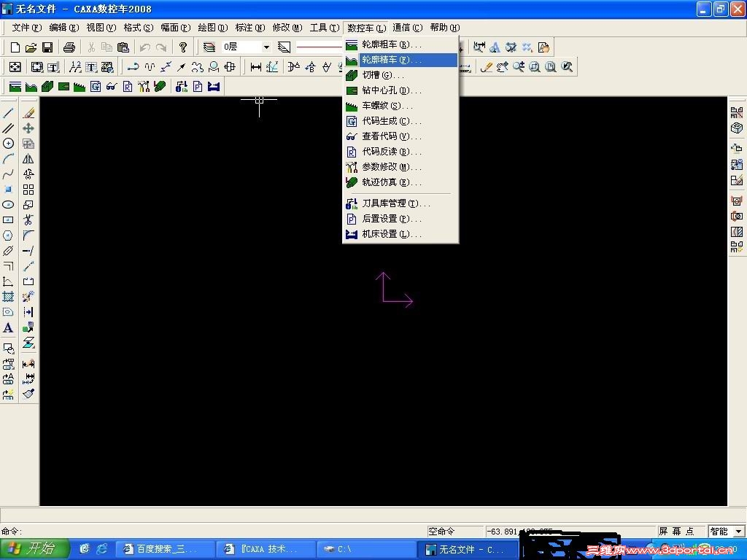Screen dimensions: 747x560
Task: Select the mirror tool
Action: pos(28,158)
